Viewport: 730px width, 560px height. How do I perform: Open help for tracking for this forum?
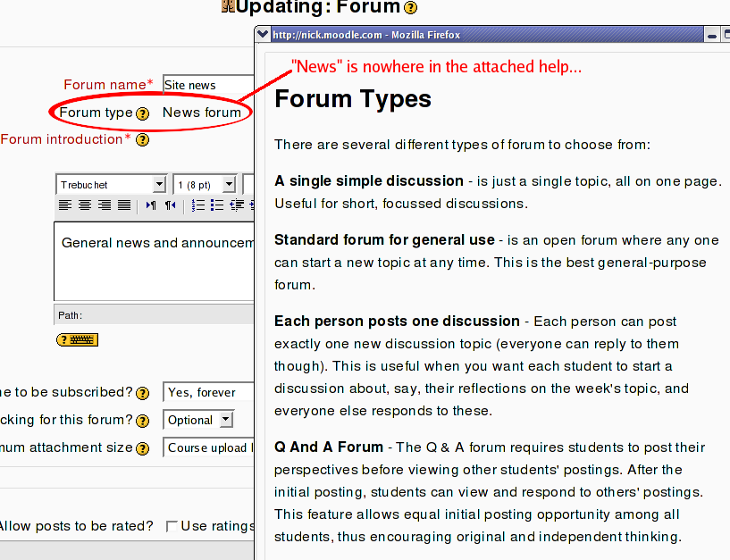[142, 422]
